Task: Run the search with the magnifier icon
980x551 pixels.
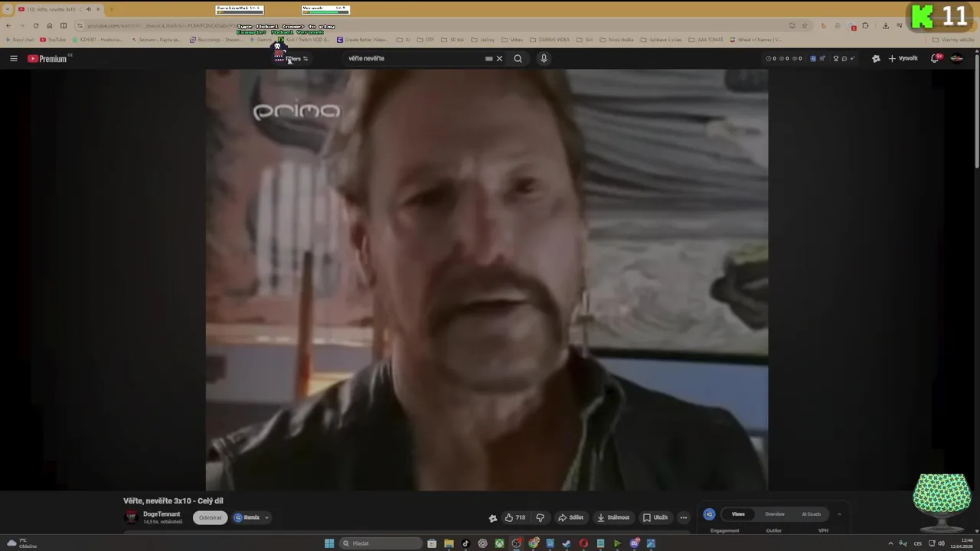Action: 518,58
